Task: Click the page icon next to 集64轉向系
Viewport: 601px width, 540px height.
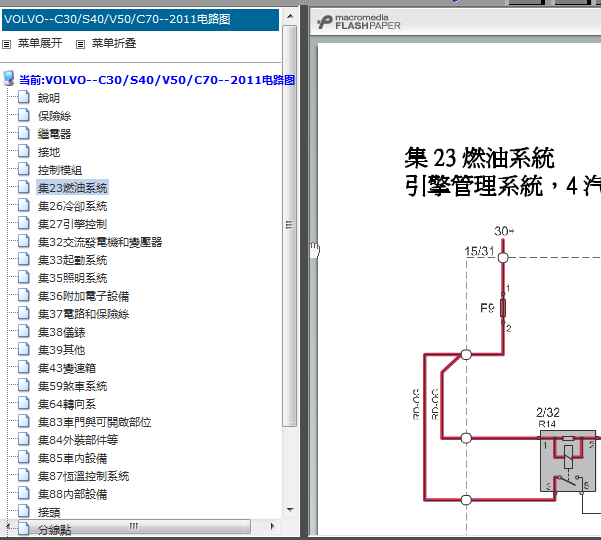Action: pyautogui.click(x=24, y=403)
